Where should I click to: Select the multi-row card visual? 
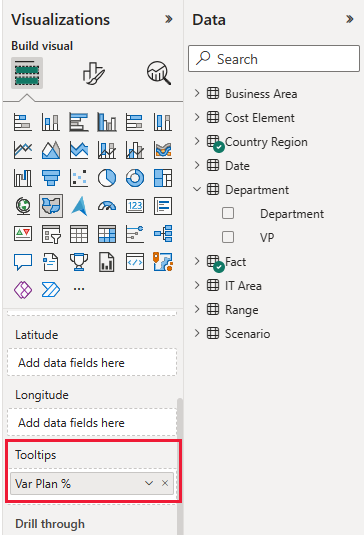click(163, 206)
